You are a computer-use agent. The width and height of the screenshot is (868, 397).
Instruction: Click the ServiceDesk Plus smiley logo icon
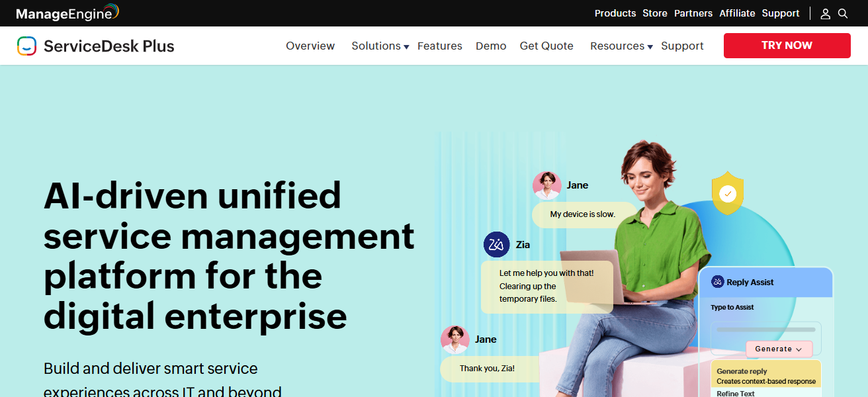pyautogui.click(x=27, y=46)
